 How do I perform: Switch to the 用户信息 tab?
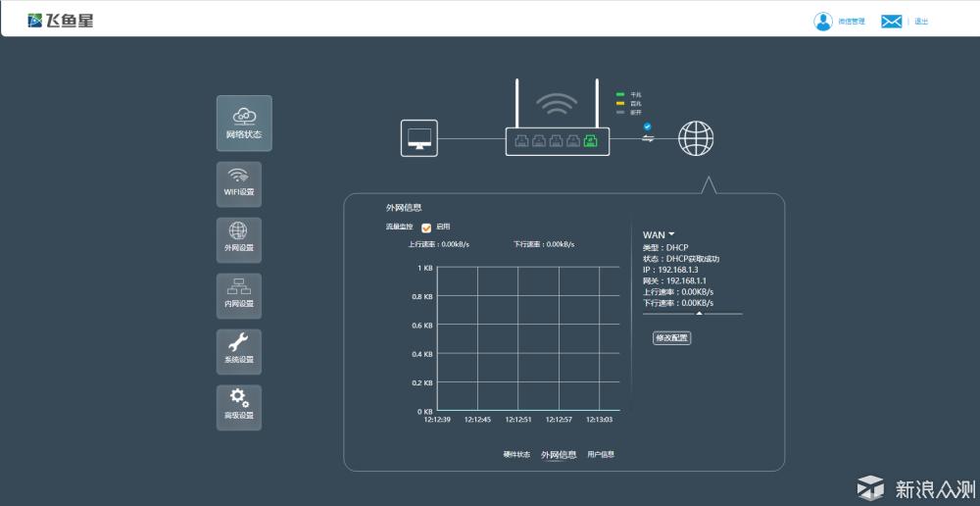click(601, 455)
